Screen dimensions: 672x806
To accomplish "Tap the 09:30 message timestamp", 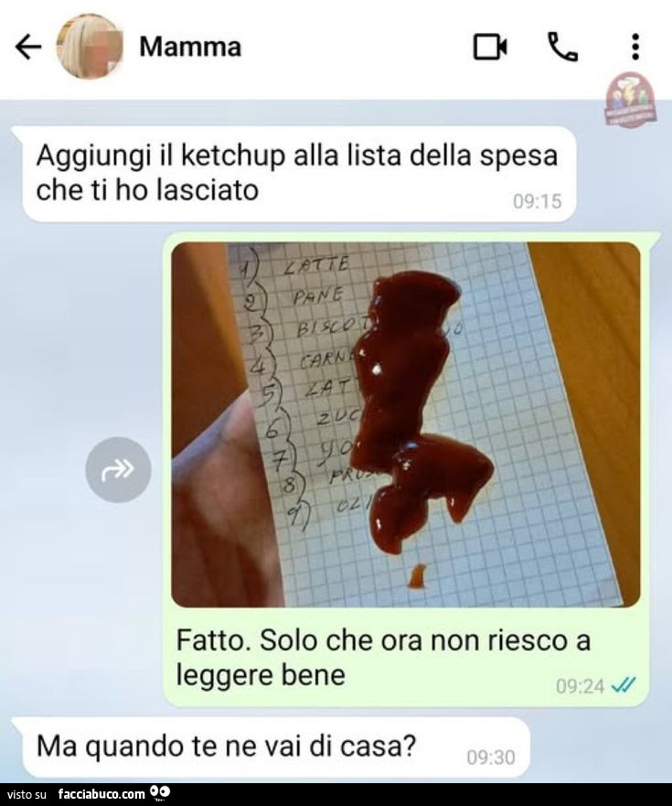I will coord(491,758).
